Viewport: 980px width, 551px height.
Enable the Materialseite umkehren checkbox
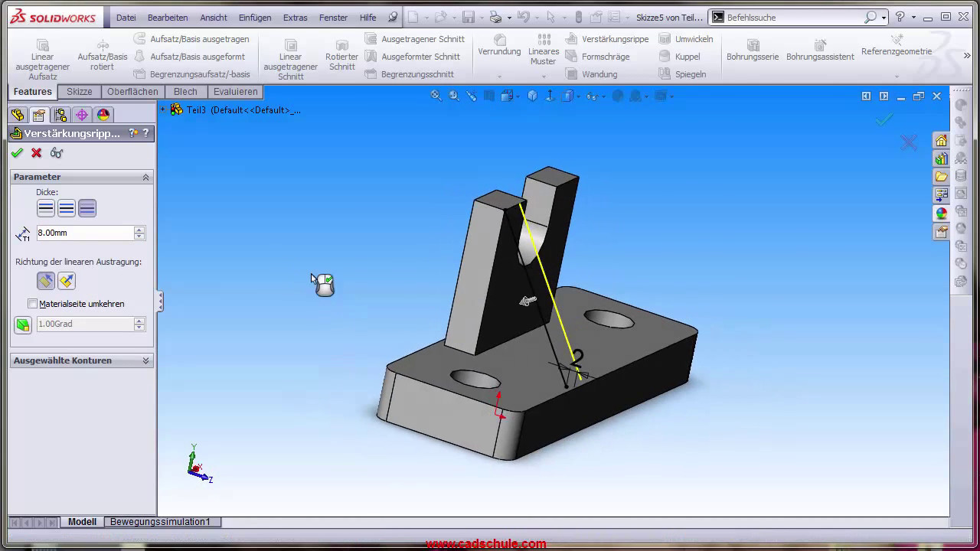point(32,304)
